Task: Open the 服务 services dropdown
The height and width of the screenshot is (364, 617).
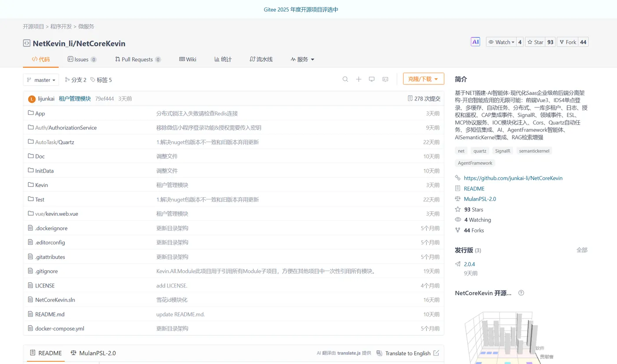Action: tap(302, 59)
